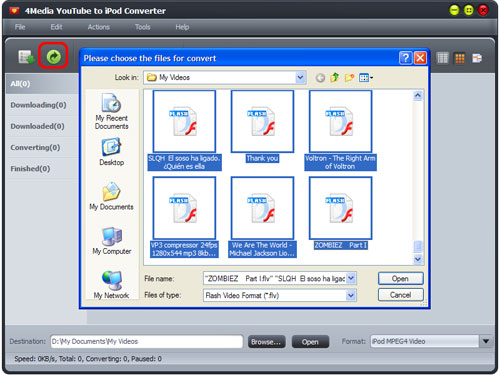500x375 pixels.
Task: Select the All(0) category tab
Action: click(x=42, y=84)
